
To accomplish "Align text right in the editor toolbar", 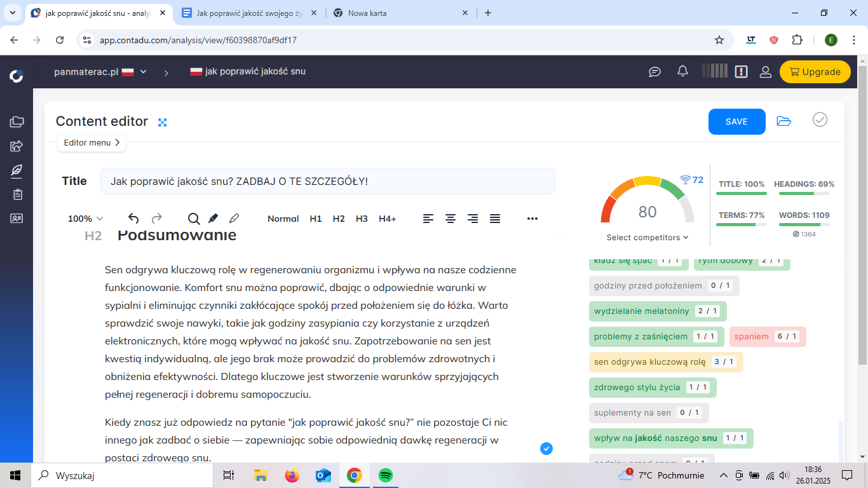I will click(473, 219).
